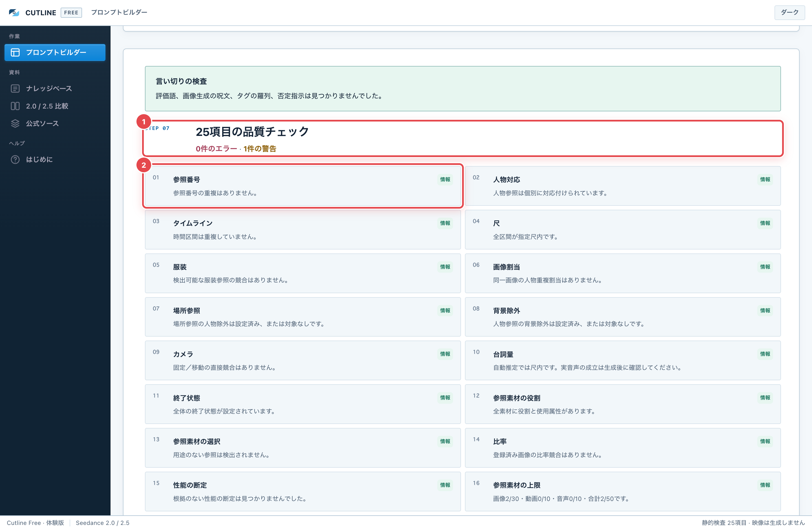Screen dimensions: 812x530
Task: Select the 14 比率 check card
Action: (x=623, y=448)
